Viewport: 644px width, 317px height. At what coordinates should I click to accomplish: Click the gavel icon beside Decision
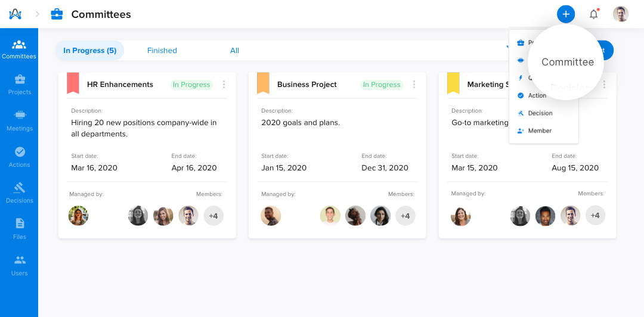521,113
